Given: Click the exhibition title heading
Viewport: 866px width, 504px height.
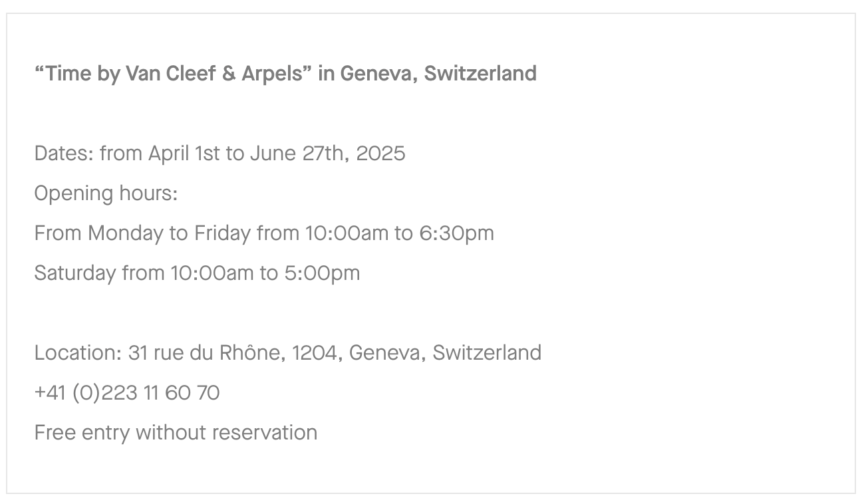Looking at the screenshot, I should click(285, 73).
